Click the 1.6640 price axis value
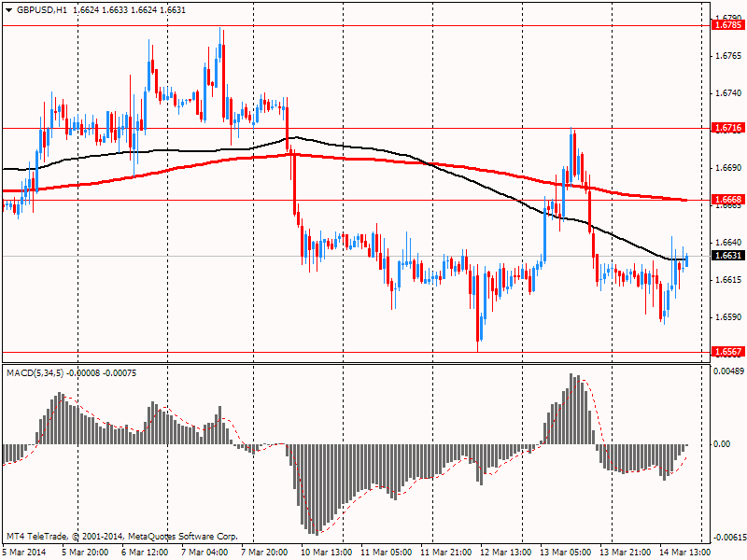Screen dimensions: 747x560 click(728, 243)
